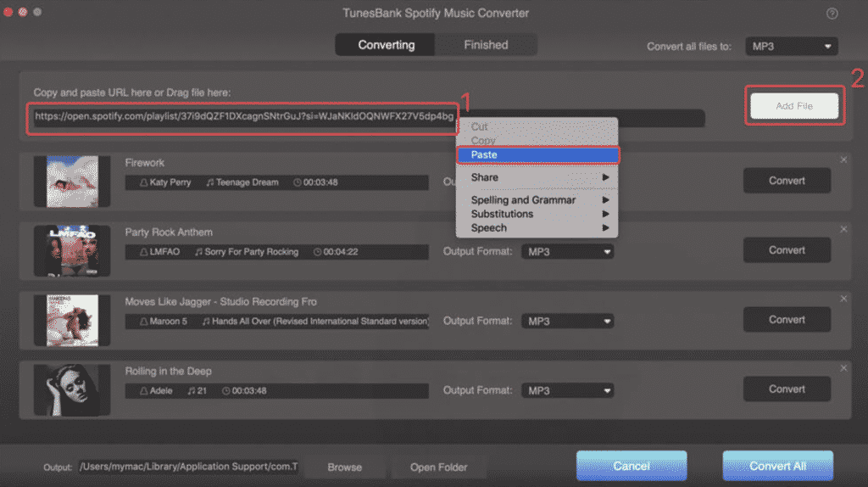Open Output Format dropdown for Rolling in the Deep
This screenshot has width=868, height=487.
point(567,390)
